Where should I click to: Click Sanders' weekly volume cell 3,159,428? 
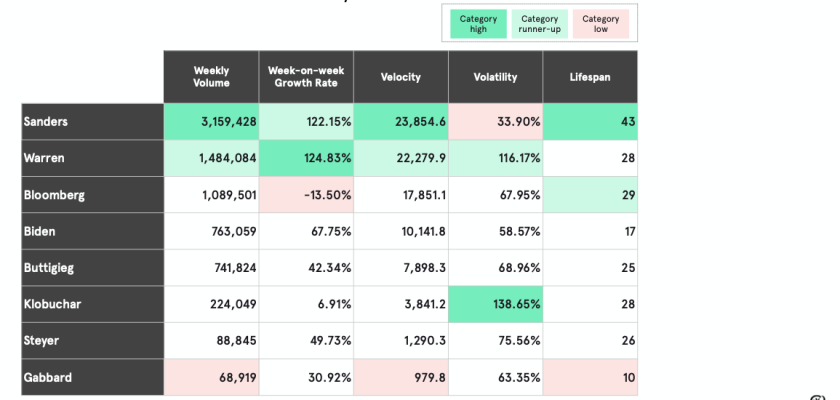coord(211,121)
